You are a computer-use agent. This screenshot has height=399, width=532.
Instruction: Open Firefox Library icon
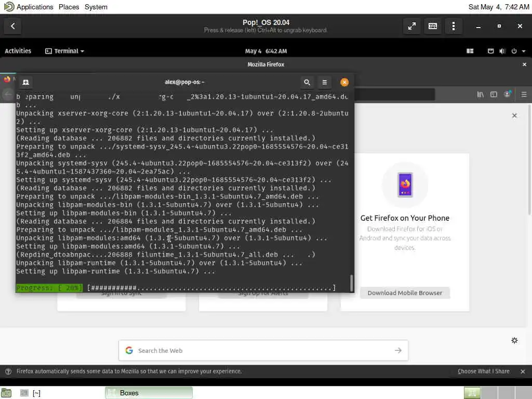tap(481, 95)
